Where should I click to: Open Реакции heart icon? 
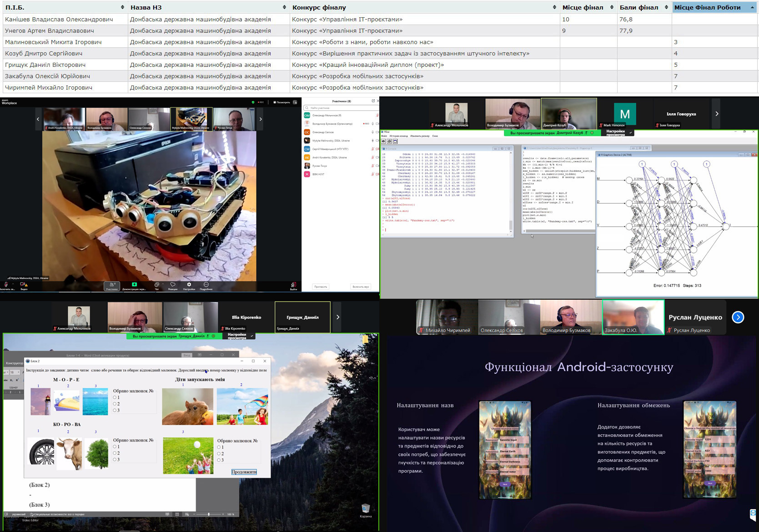(173, 285)
